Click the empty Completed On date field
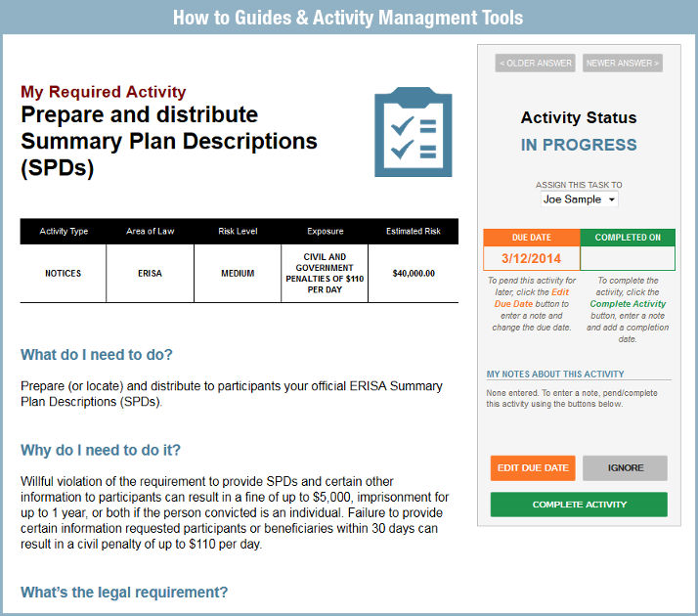This screenshot has width=698, height=616. tap(627, 258)
